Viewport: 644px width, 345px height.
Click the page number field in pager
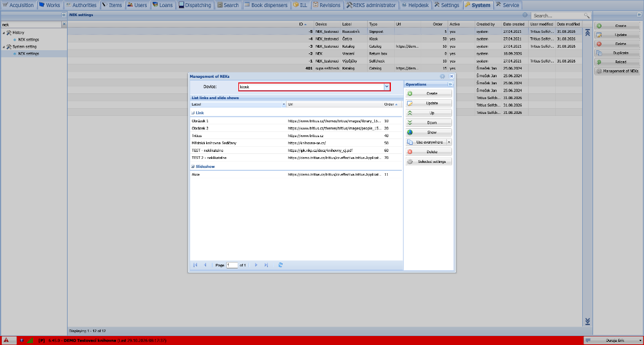[x=232, y=265]
